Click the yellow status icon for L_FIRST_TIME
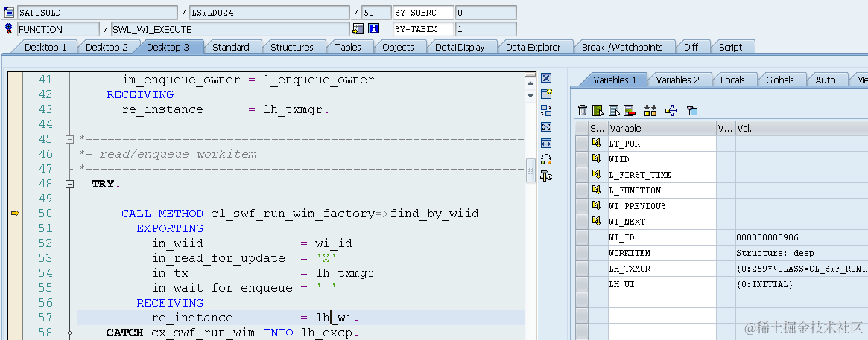 point(596,174)
